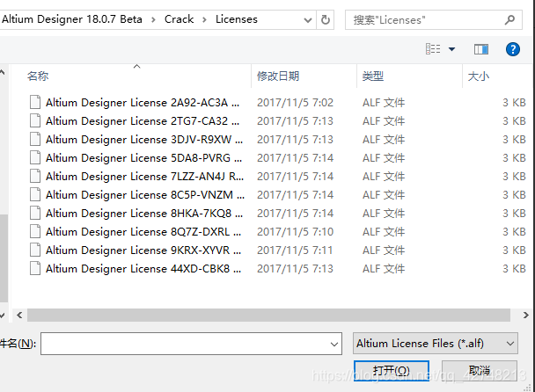
Task: Click the search magnifier icon
Action: pos(509,19)
